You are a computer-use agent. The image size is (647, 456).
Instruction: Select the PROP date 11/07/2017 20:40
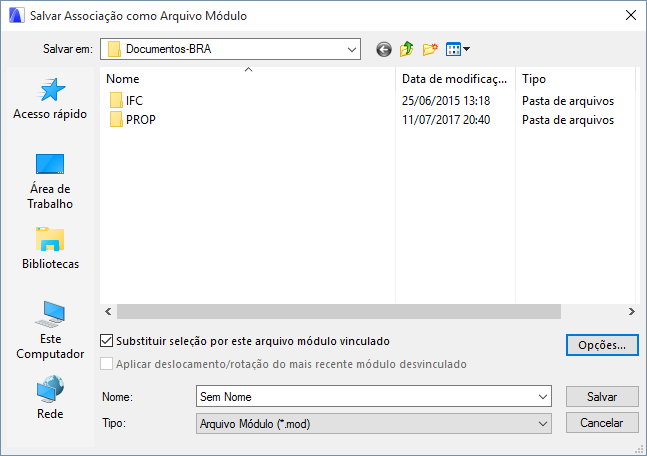(x=446, y=120)
